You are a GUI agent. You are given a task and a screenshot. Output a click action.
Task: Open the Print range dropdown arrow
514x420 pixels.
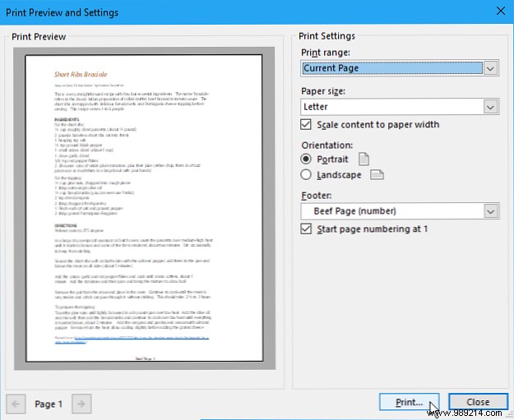click(490, 68)
